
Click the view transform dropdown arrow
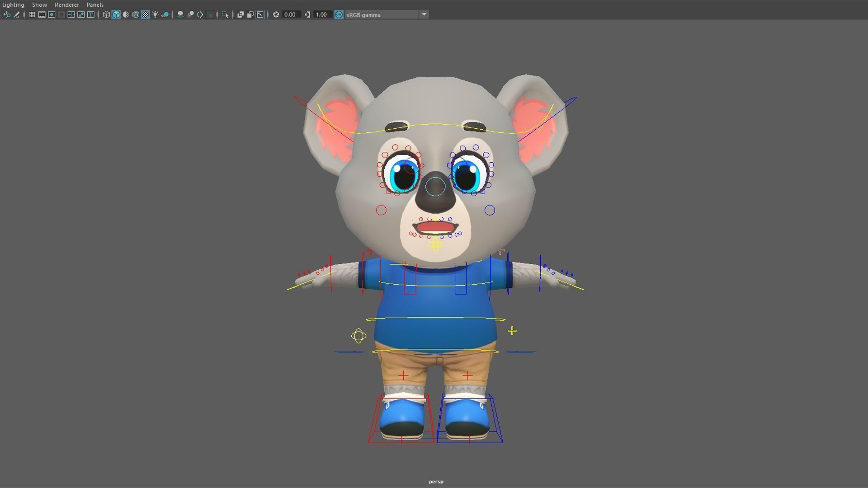tap(424, 14)
